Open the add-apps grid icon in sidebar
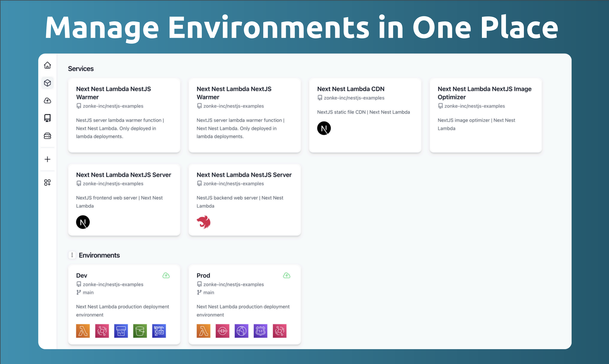The image size is (609, 364). point(47,182)
